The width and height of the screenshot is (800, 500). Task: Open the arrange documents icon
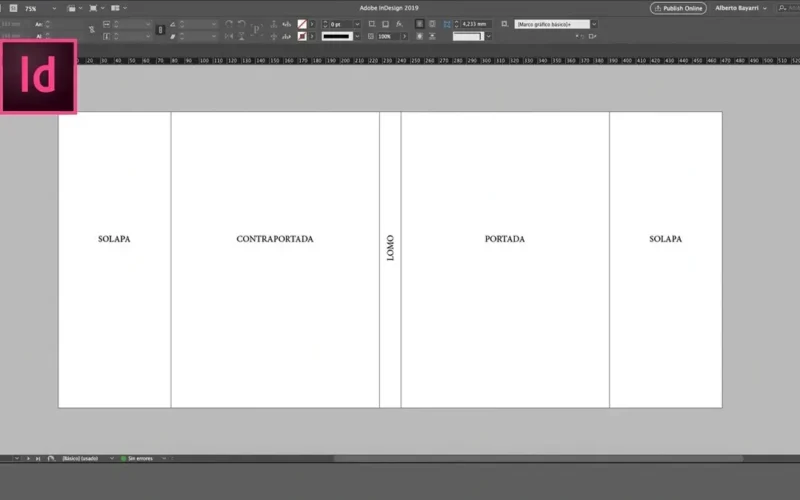[116, 8]
